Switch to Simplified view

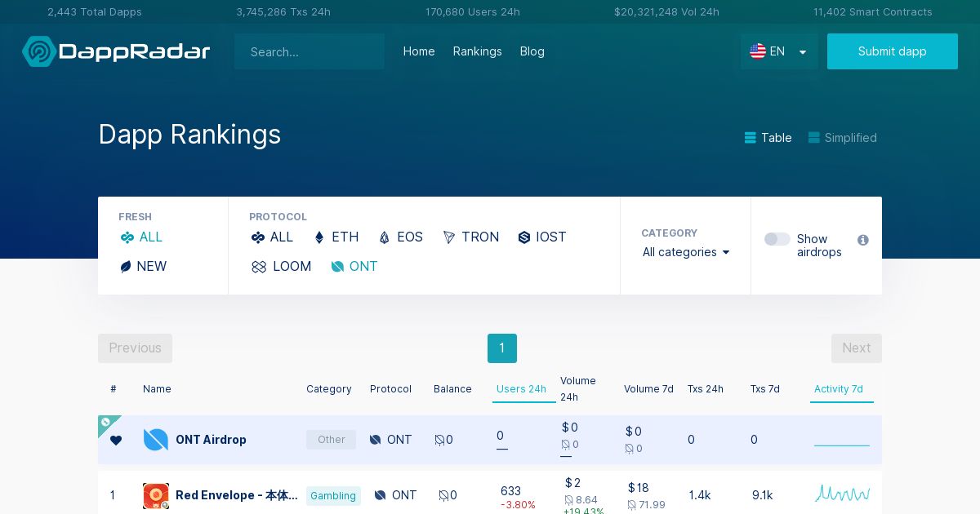coord(843,138)
